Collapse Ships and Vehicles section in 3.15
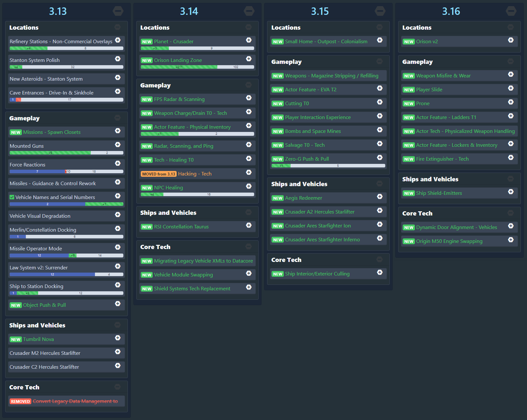Viewport: 527px width, 420px height. (379, 184)
